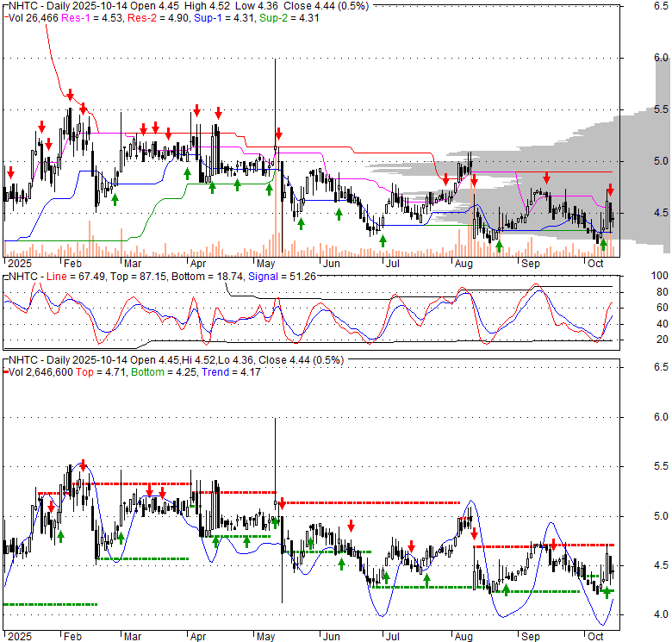
Task: Click the 6.0 price label on bottom chart axis
Action: coord(662,416)
